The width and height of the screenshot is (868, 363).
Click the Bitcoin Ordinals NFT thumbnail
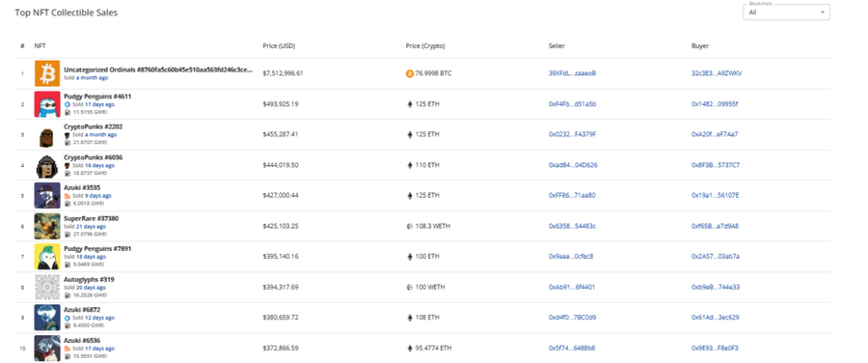47,73
